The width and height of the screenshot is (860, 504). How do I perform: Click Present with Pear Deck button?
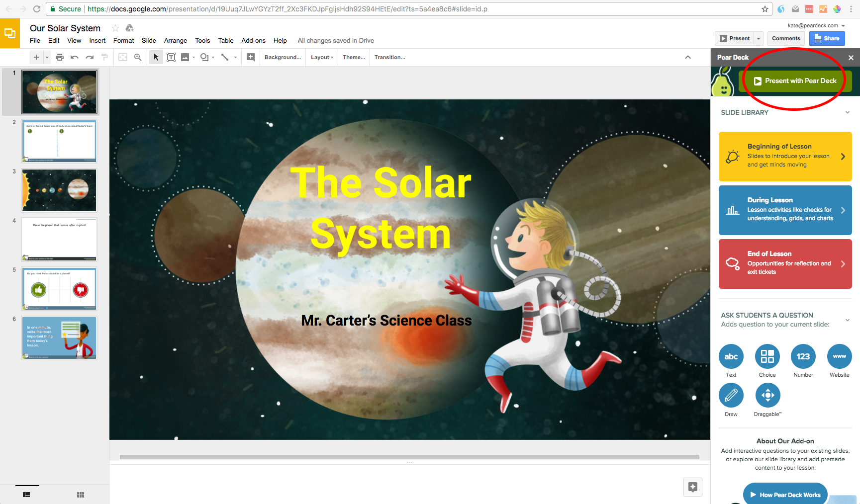tap(795, 81)
